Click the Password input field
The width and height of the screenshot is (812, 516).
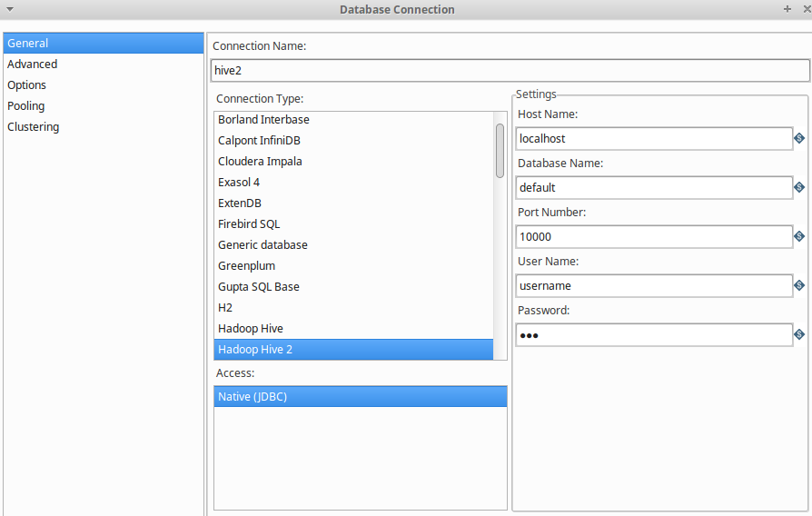pos(654,334)
